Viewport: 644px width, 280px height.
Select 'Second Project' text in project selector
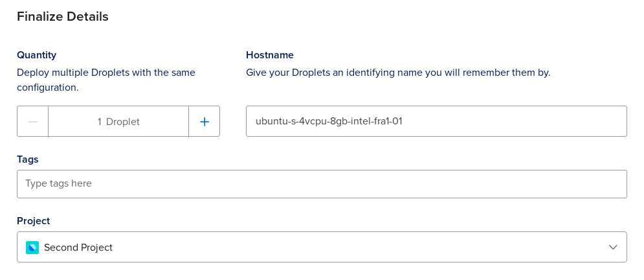click(x=78, y=248)
